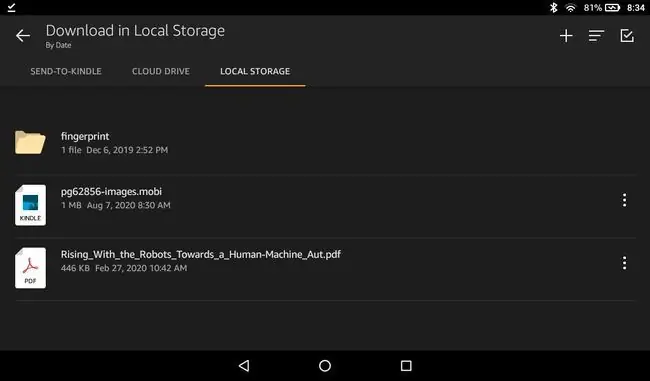Tap the "By Date" sort label

[x=58, y=45]
